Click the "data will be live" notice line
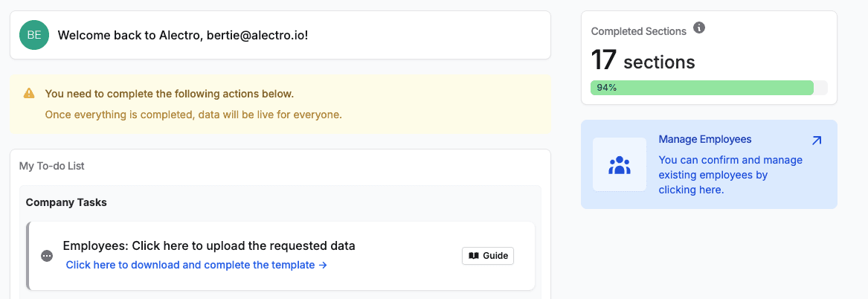Image resolution: width=868 pixels, height=299 pixels. pyautogui.click(x=193, y=115)
